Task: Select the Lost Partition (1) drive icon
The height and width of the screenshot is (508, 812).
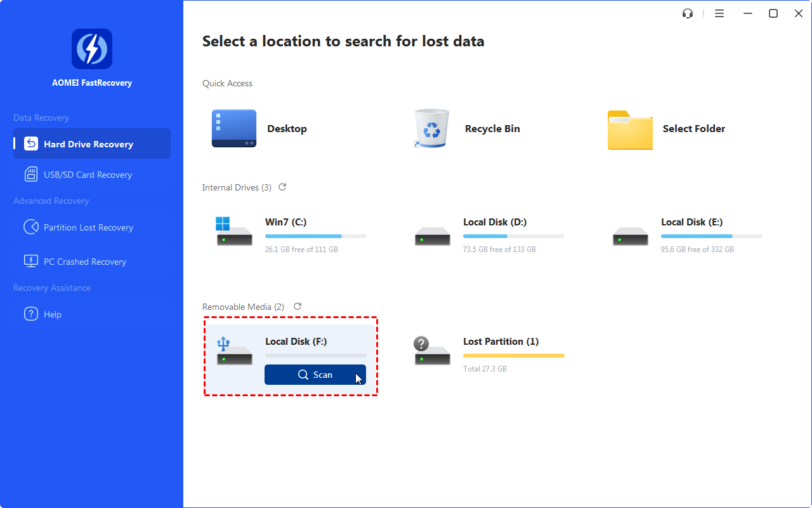Action: point(432,351)
